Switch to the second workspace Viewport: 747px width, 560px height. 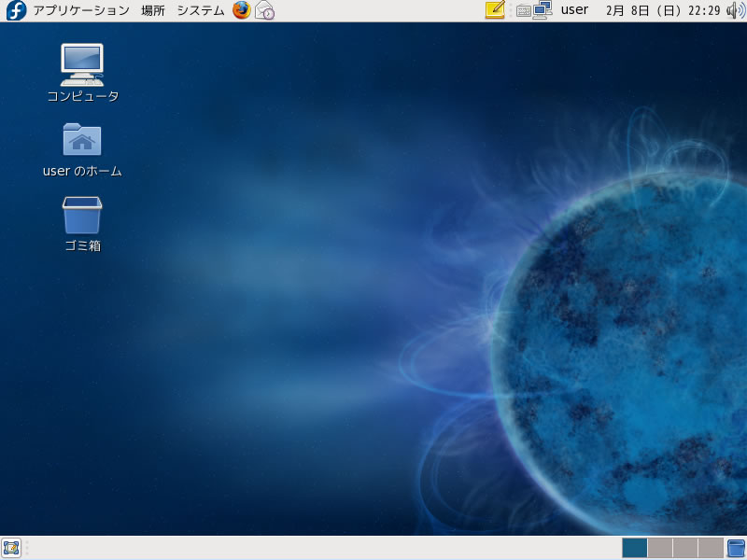[x=659, y=548]
